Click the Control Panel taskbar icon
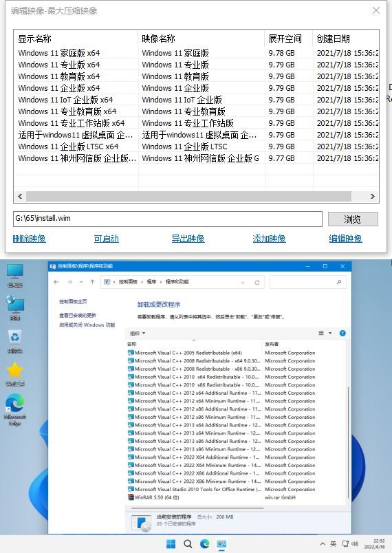 pyautogui.click(x=221, y=544)
